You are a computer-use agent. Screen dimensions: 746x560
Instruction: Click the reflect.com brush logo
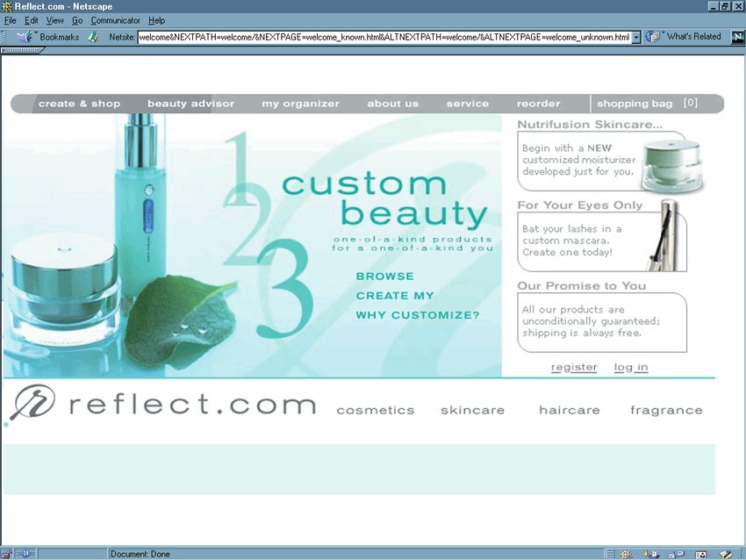pos(32,403)
